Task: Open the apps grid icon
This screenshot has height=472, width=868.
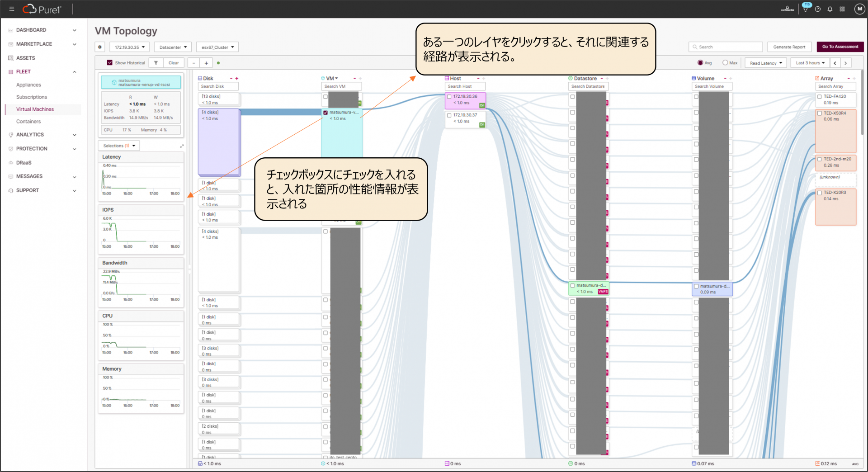Action: pyautogui.click(x=842, y=9)
